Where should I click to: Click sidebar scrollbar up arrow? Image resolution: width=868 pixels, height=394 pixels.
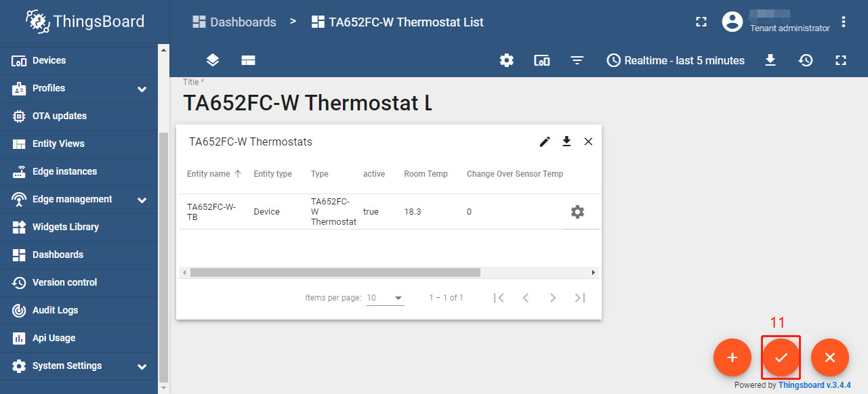coord(163,49)
